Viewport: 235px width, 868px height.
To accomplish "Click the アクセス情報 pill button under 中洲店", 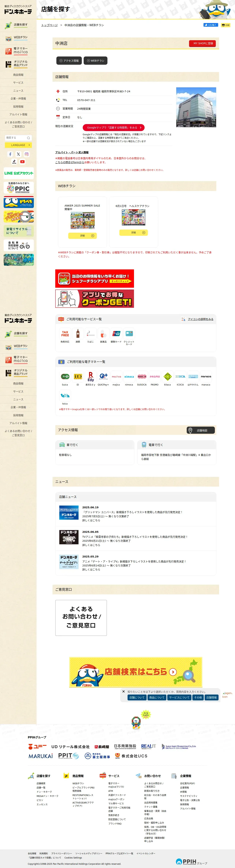I will (69, 61).
